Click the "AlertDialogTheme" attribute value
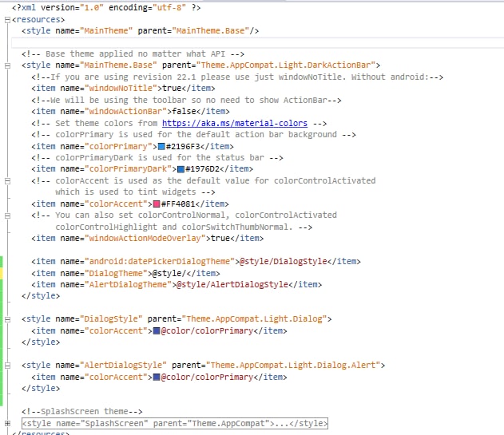The width and height of the screenshot is (504, 435). tap(128, 285)
